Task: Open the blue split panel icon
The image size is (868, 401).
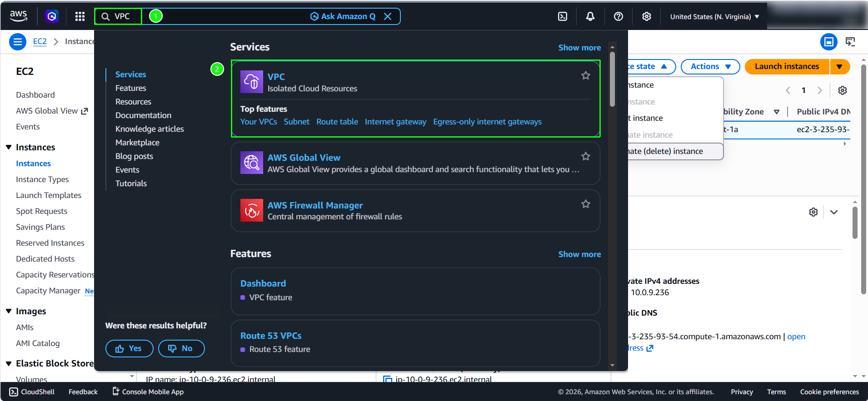Action: coord(829,42)
